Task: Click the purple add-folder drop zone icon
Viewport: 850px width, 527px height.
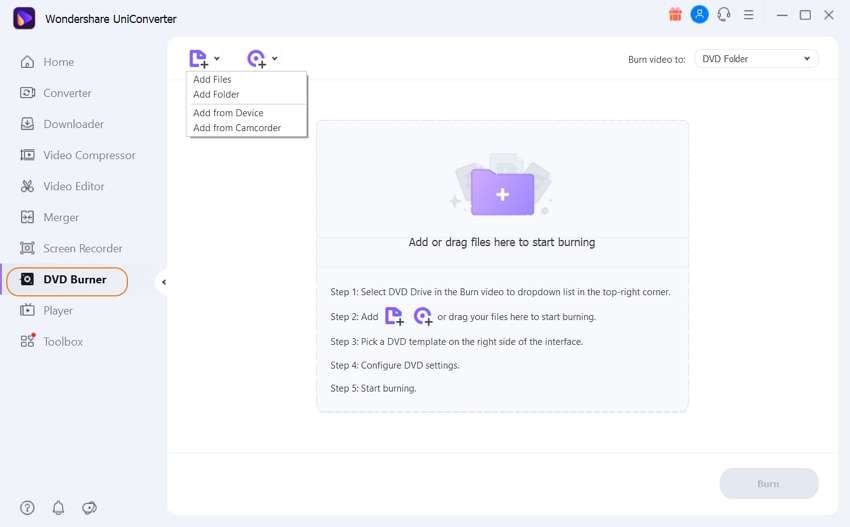Action: 502,192
